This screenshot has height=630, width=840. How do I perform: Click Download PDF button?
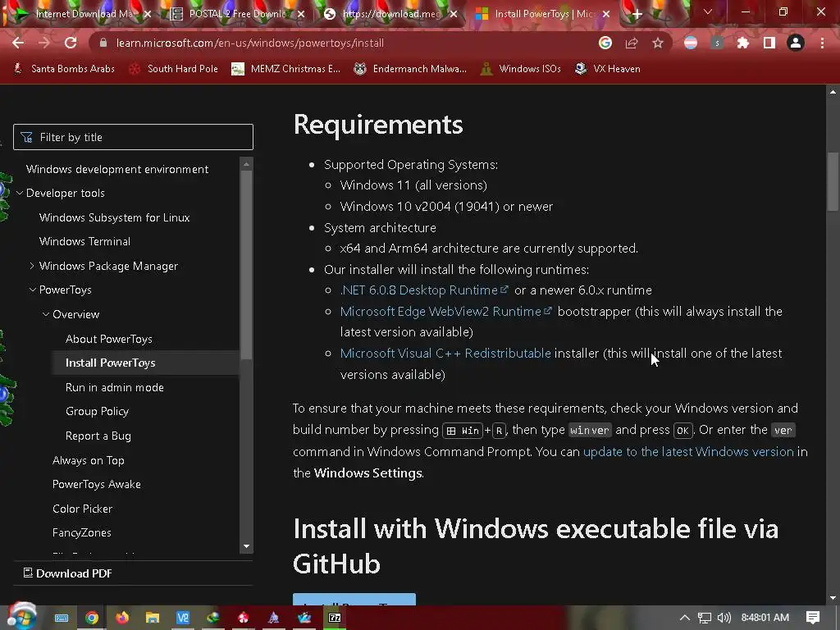pyautogui.click(x=68, y=573)
